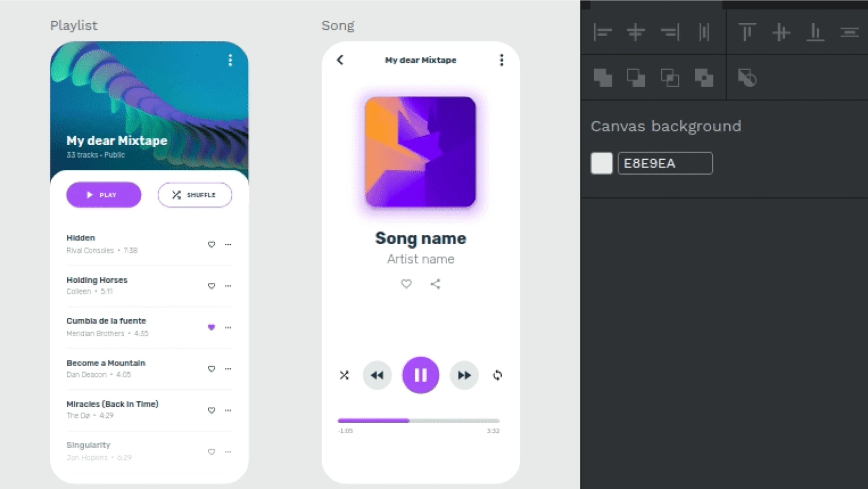The height and width of the screenshot is (489, 868).
Task: Select the Singularity track title
Action: pyautogui.click(x=89, y=445)
